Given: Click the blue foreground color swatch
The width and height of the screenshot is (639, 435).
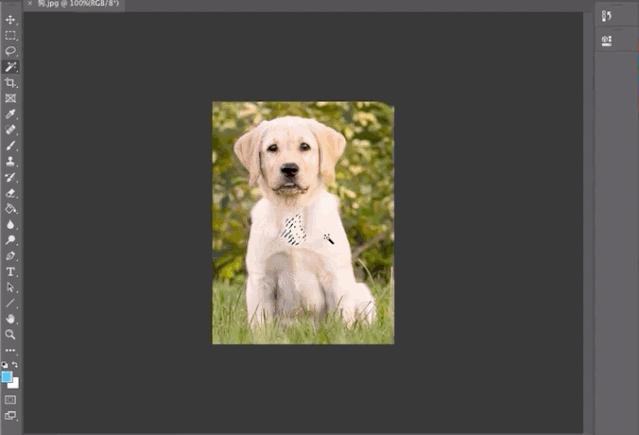Looking at the screenshot, I should [x=6, y=376].
